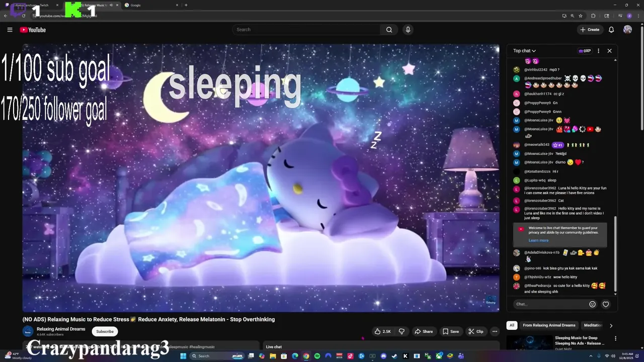This screenshot has height=362, width=644.
Task: Go to the YouTube home logo
Action: pos(33,30)
